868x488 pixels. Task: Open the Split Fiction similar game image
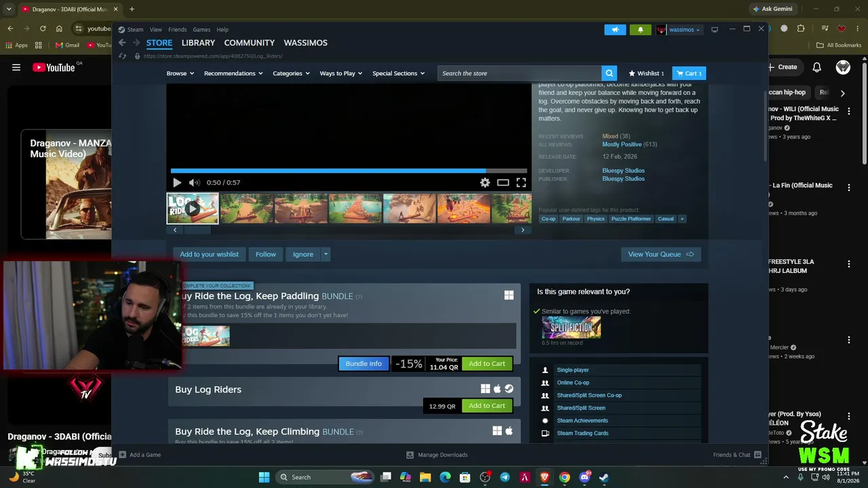(571, 327)
